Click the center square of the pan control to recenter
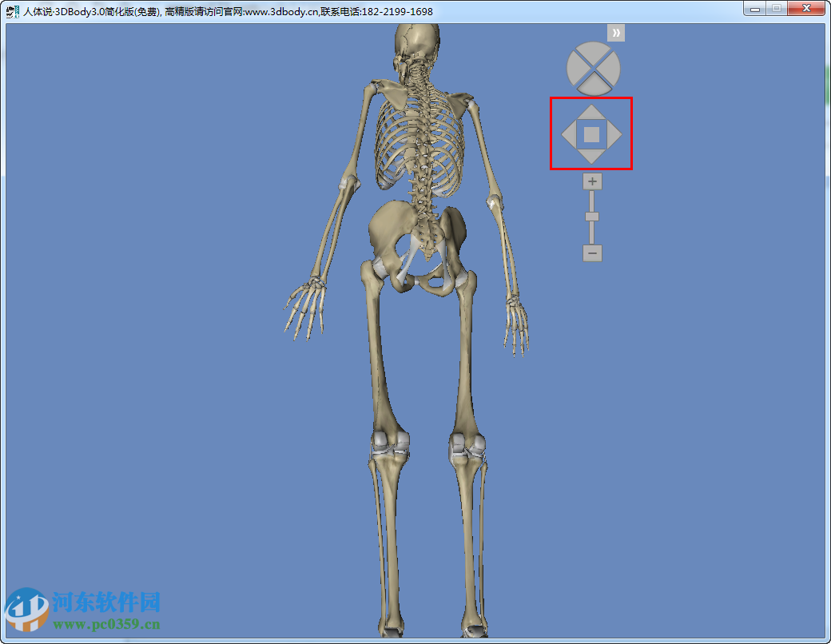Viewport: 831px width, 644px height. pos(591,133)
